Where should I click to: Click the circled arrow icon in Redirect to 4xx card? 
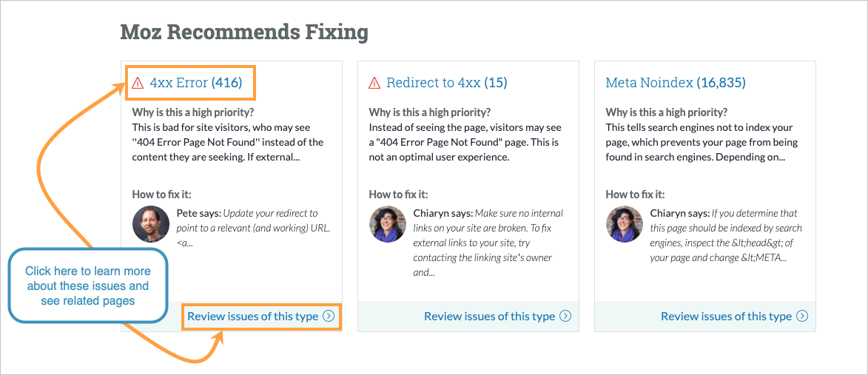click(x=565, y=317)
